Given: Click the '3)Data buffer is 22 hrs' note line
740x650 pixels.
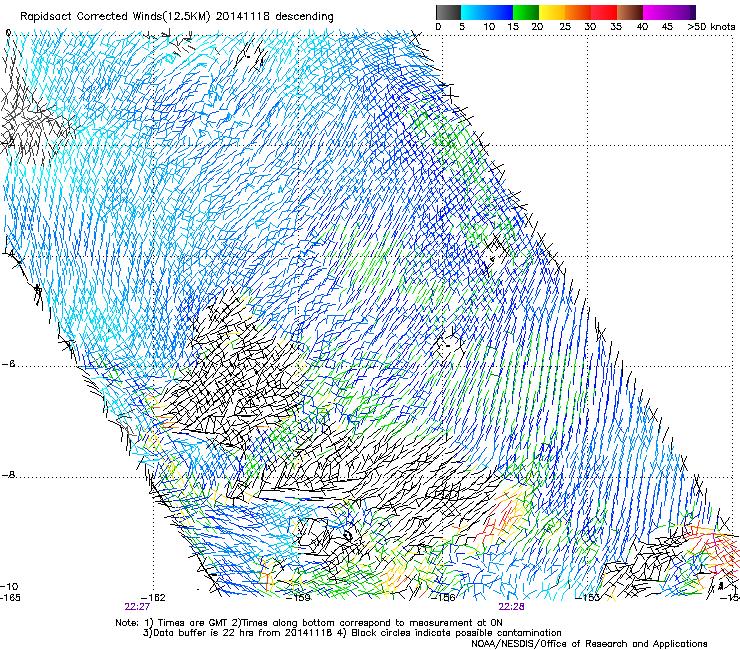Looking at the screenshot, I should (x=352, y=633).
